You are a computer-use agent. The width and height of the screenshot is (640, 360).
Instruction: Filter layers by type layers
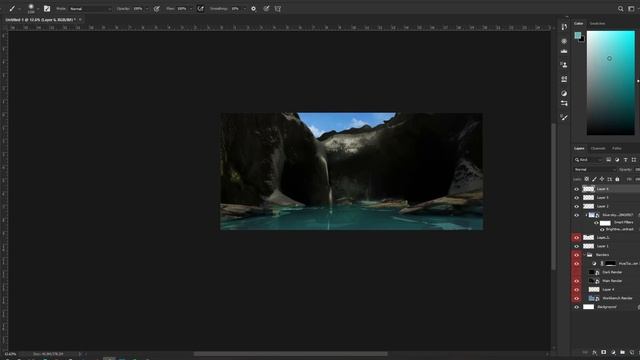pyautogui.click(x=625, y=160)
